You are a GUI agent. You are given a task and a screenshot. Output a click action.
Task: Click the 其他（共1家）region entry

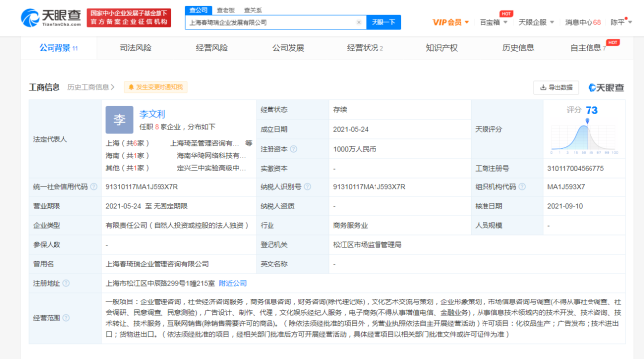coord(128,168)
